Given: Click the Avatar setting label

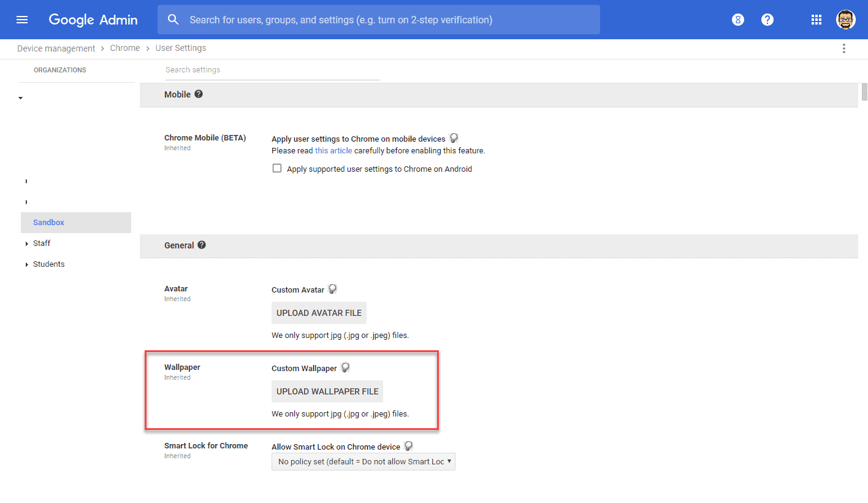Looking at the screenshot, I should click(x=176, y=289).
